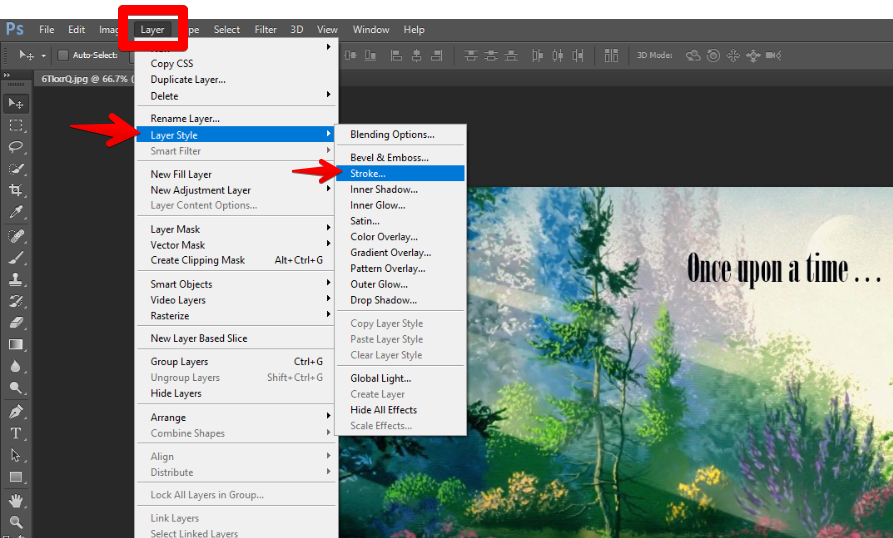Select the Pen tool
Screen dimensions: 893x538
pos(17,411)
